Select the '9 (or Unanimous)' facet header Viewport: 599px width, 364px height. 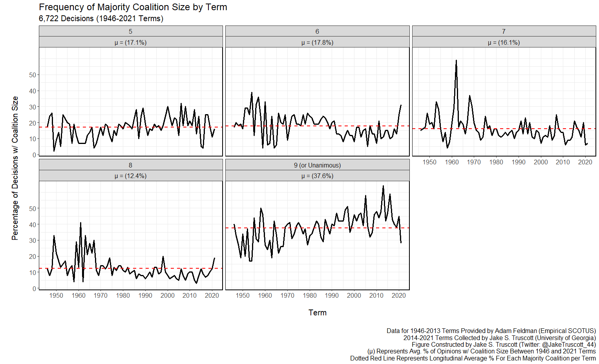[x=317, y=165]
